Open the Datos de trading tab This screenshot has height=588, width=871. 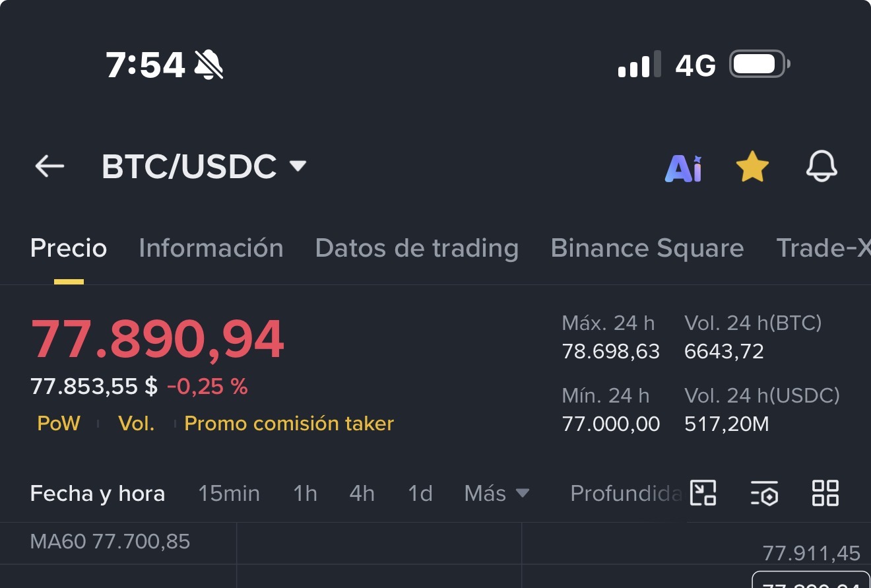(417, 248)
